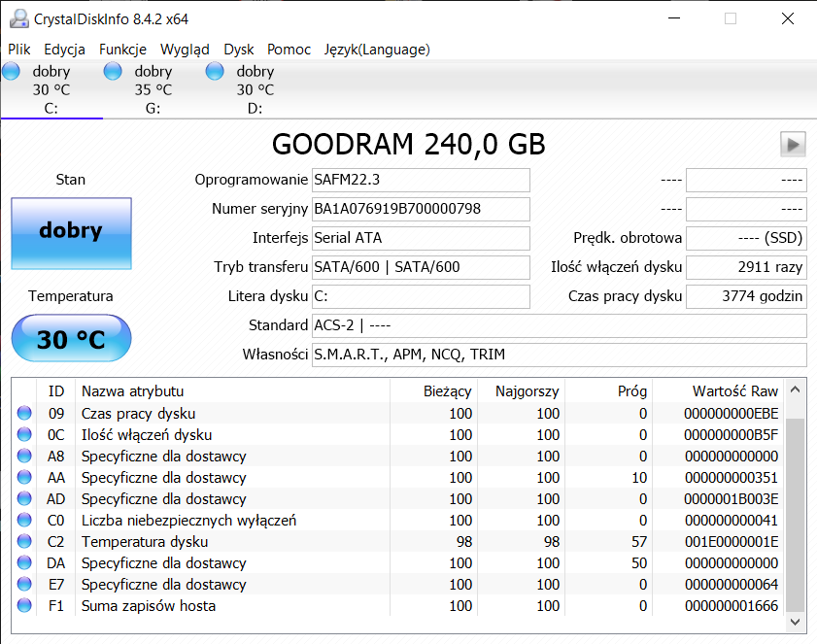This screenshot has width=817, height=644.
Task: Open the Edycja menu
Action: (65, 50)
